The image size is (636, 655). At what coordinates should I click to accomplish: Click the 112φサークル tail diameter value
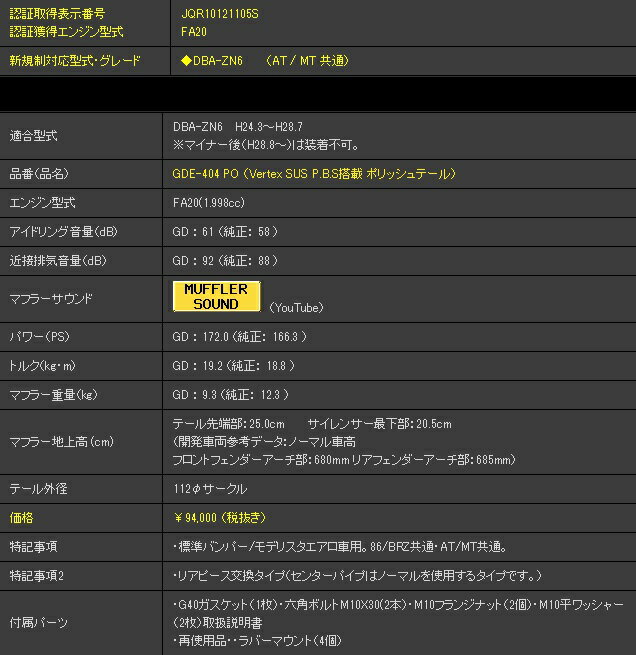tap(210, 489)
